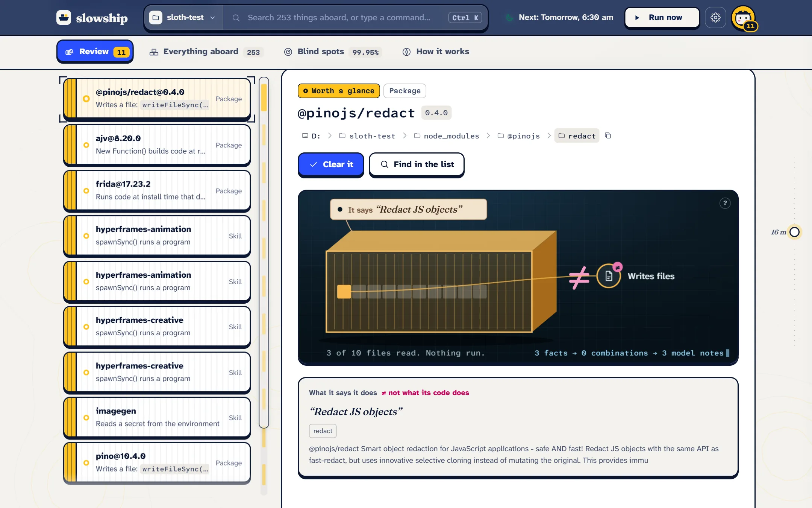Click the It says Redact JS objects label
The image size is (812, 508).
point(409,209)
